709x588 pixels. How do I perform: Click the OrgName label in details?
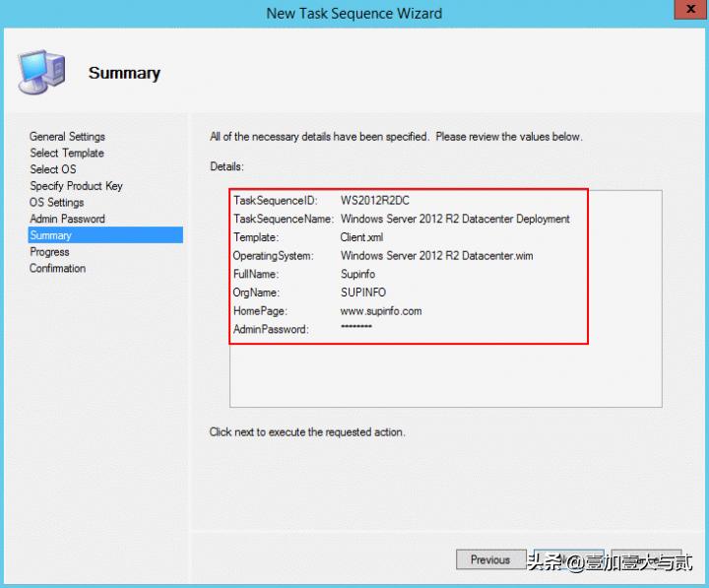(x=256, y=293)
